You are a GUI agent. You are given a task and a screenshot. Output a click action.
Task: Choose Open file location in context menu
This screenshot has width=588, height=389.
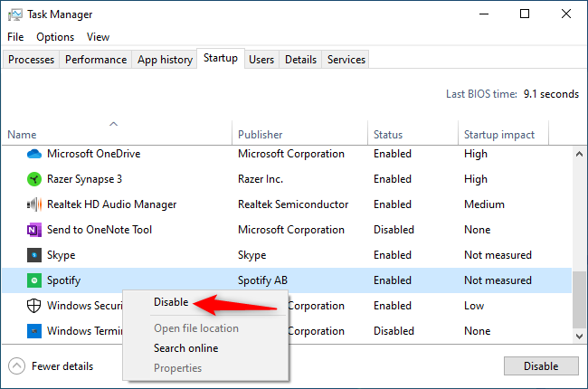(x=196, y=328)
